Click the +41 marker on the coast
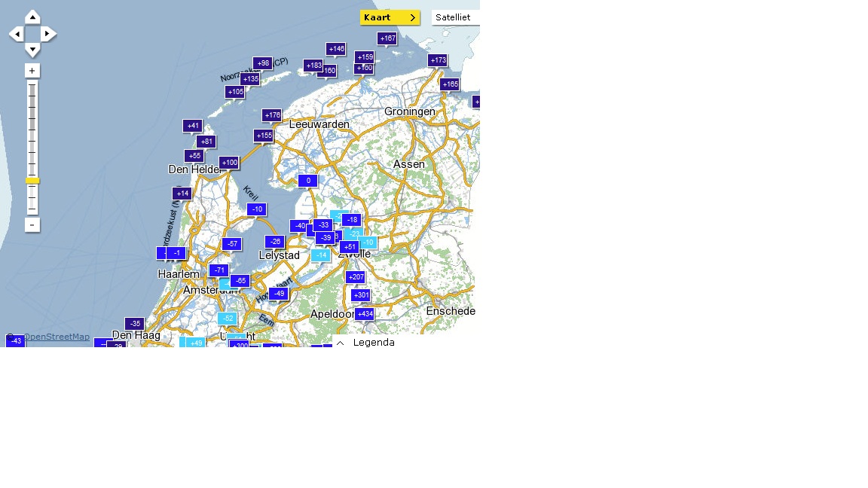This screenshot has width=868, height=488. (192, 126)
